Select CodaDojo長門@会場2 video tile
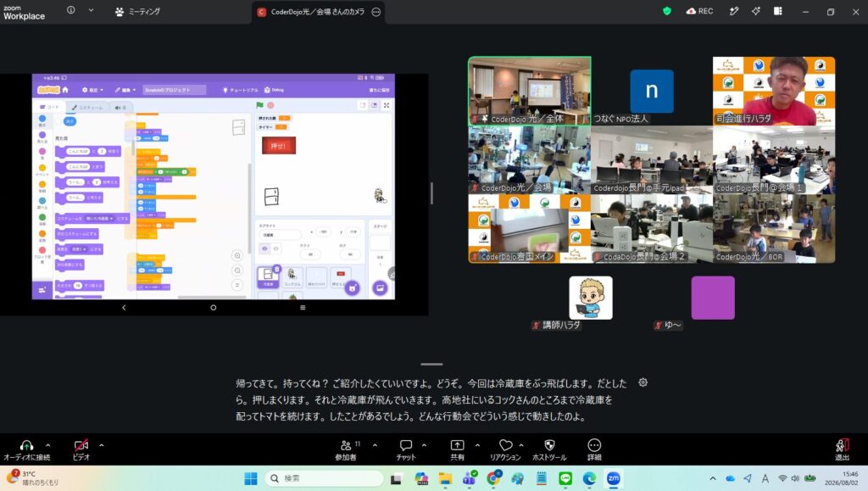Viewport: 868px width, 491px height. pyautogui.click(x=652, y=229)
